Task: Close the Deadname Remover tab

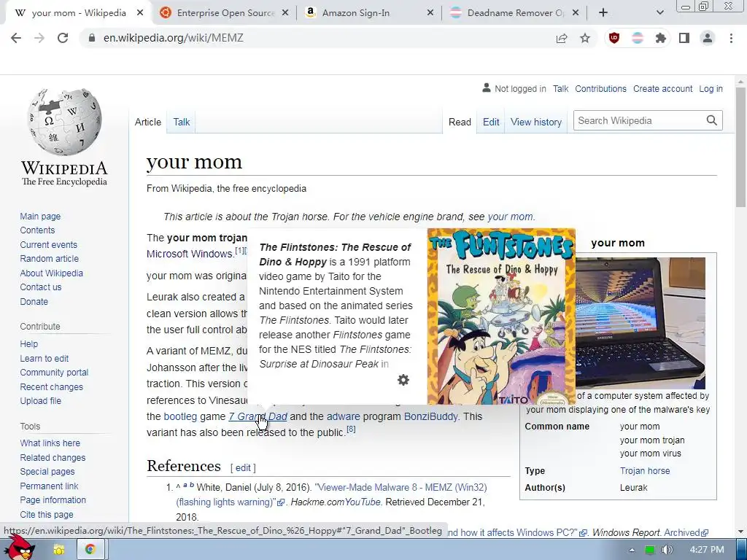Action: point(576,13)
